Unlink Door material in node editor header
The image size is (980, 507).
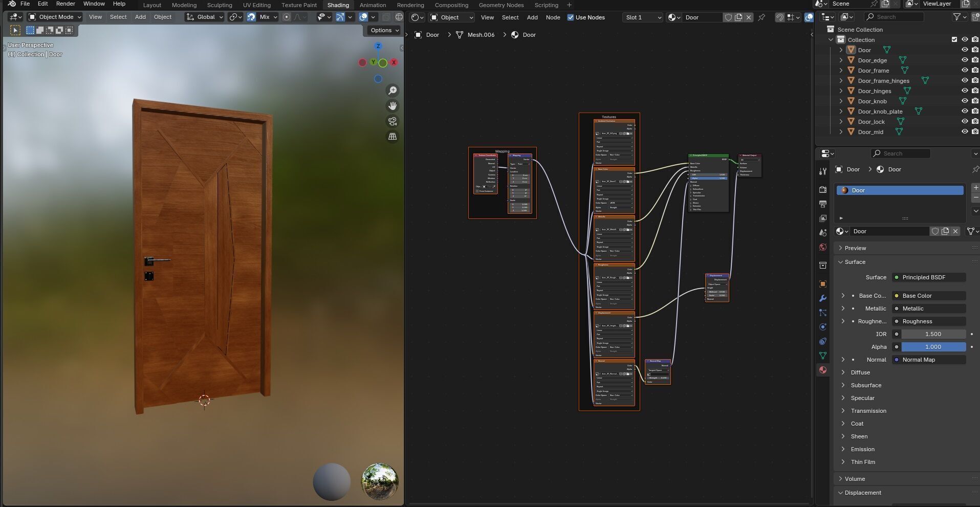pos(749,17)
